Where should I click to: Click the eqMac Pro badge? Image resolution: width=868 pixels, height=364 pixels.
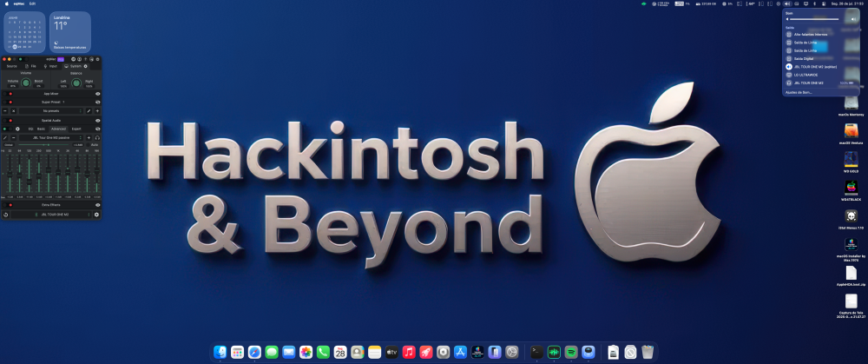click(61, 59)
